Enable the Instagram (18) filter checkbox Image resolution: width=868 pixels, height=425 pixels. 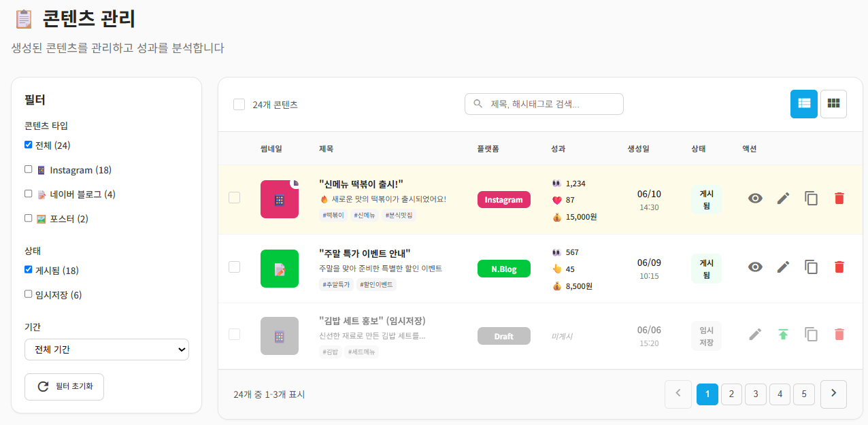pyautogui.click(x=29, y=169)
